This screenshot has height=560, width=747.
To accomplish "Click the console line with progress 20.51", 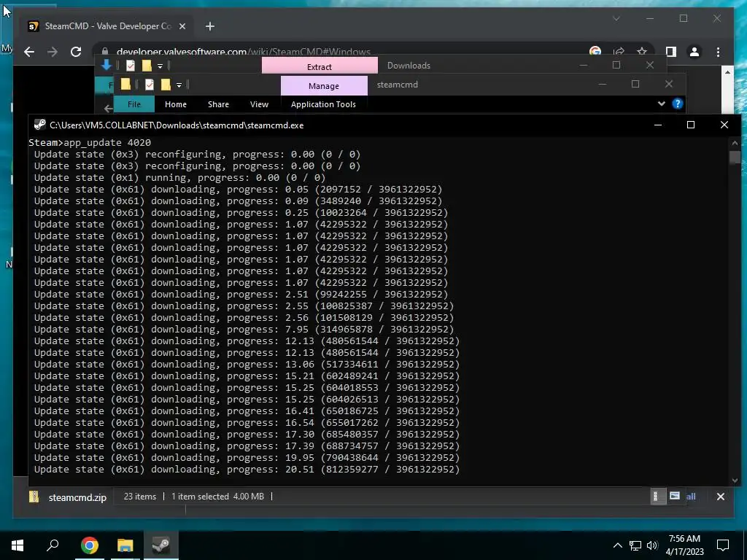I will 247,470.
